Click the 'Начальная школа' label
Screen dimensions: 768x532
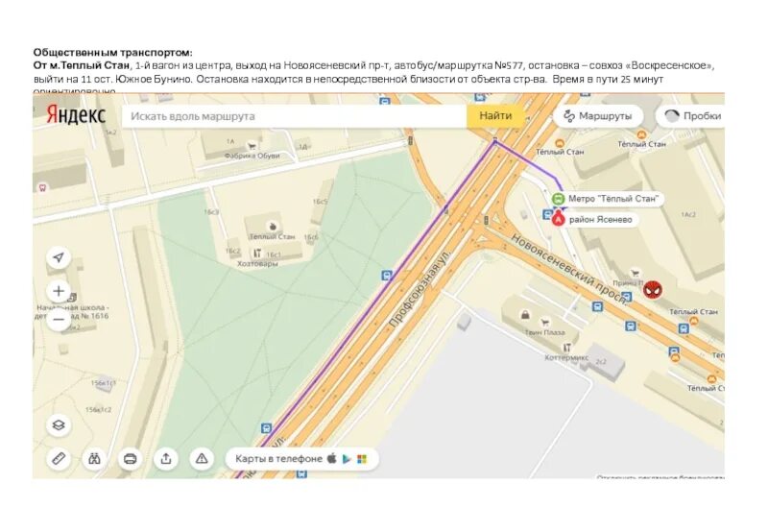[73, 312]
